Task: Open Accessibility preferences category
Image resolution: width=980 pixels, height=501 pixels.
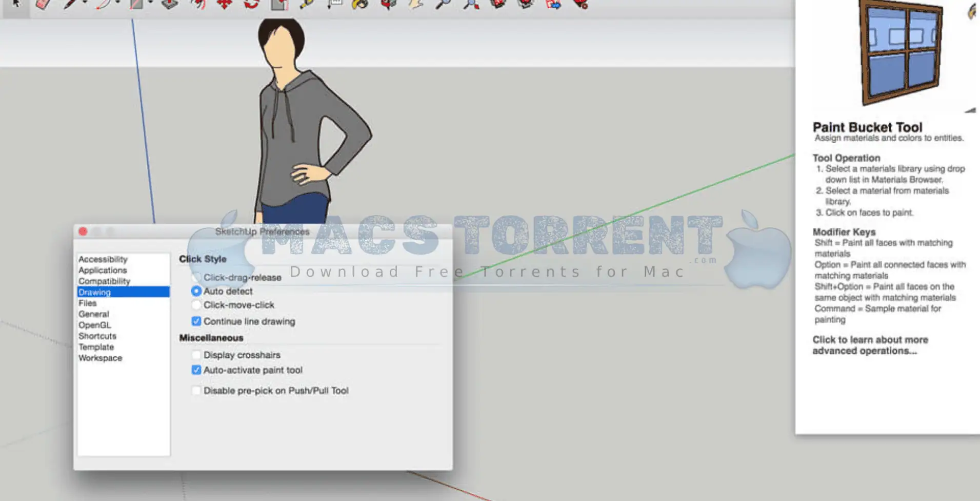Action: coord(123,259)
